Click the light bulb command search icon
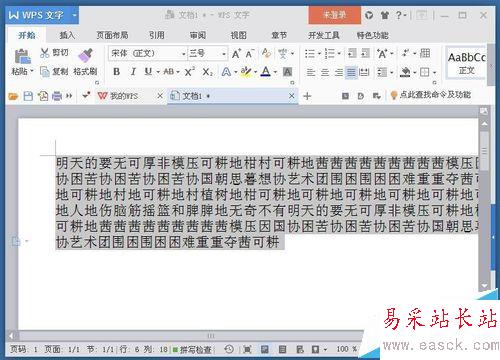Screen dimensions: 500x360 pyautogui.click(x=394, y=95)
